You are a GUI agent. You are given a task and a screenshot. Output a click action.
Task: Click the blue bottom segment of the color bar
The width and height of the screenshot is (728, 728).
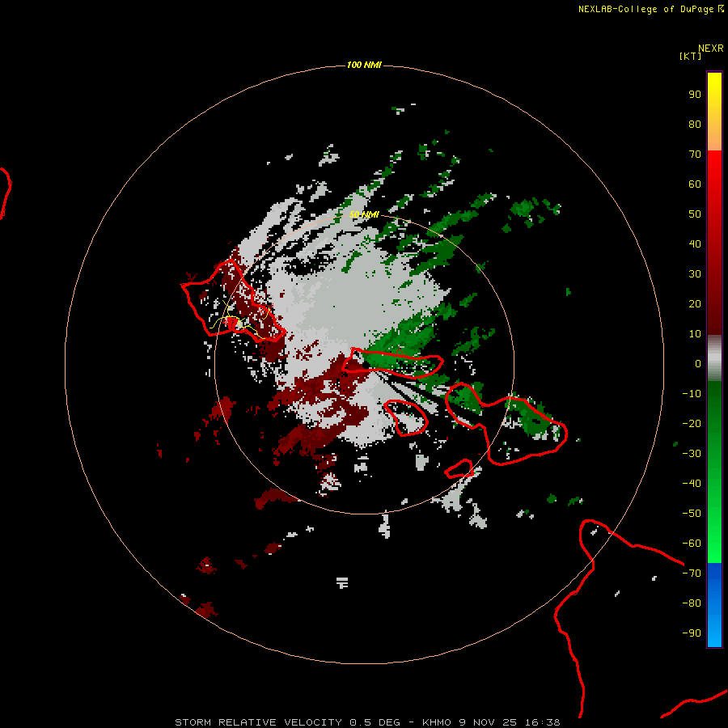pyautogui.click(x=714, y=605)
